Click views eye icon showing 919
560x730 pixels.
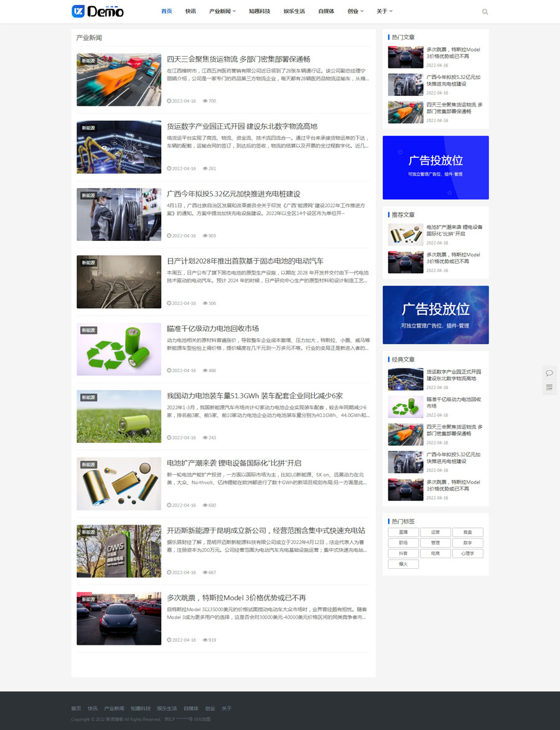pyautogui.click(x=205, y=640)
